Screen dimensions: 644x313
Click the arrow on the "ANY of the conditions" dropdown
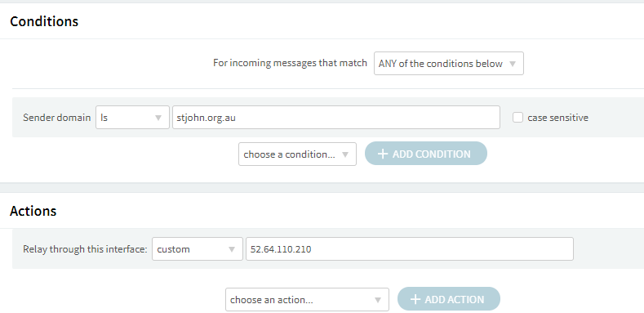pyautogui.click(x=512, y=64)
